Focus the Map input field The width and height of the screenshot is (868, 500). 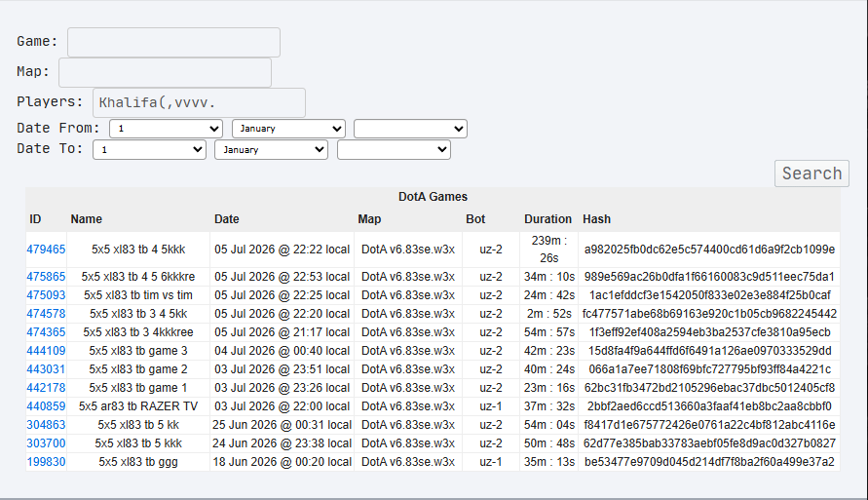click(165, 72)
